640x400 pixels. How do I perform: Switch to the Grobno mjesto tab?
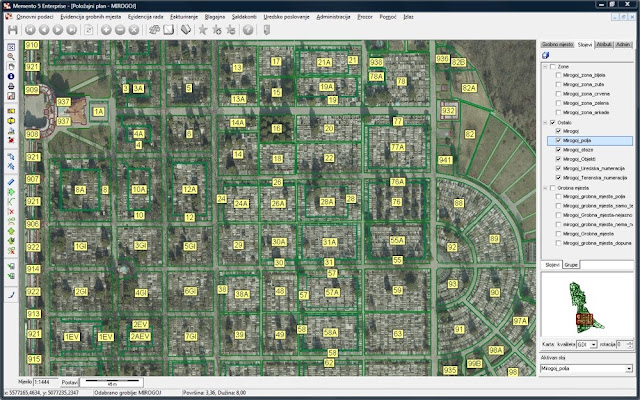(x=558, y=44)
